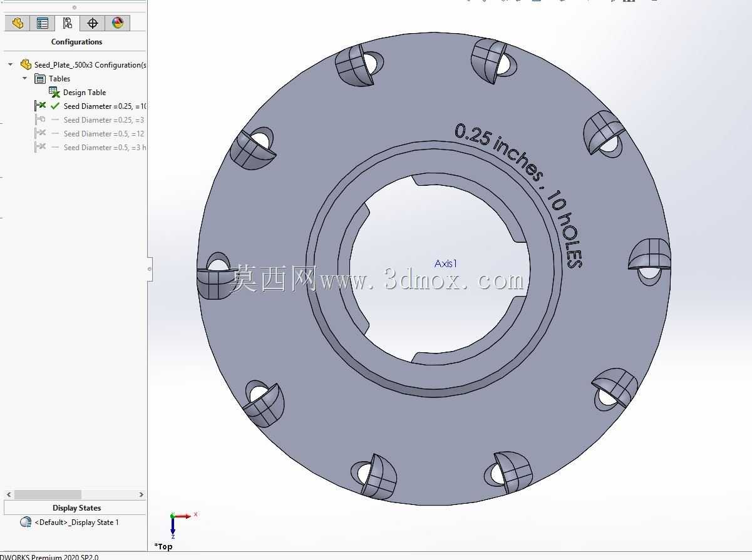
Task: Select active configuration Seed Diameter =0.25, =10
Action: tap(105, 106)
